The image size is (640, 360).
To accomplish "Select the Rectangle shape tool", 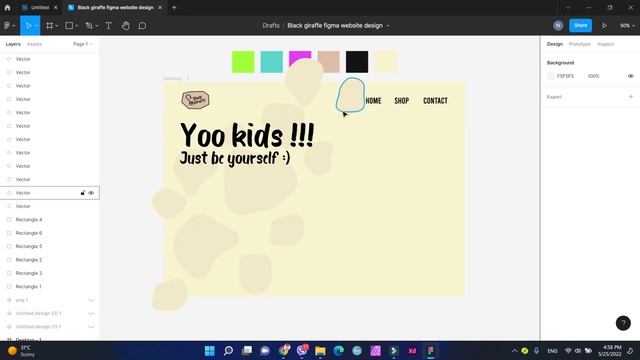I will (x=69, y=26).
